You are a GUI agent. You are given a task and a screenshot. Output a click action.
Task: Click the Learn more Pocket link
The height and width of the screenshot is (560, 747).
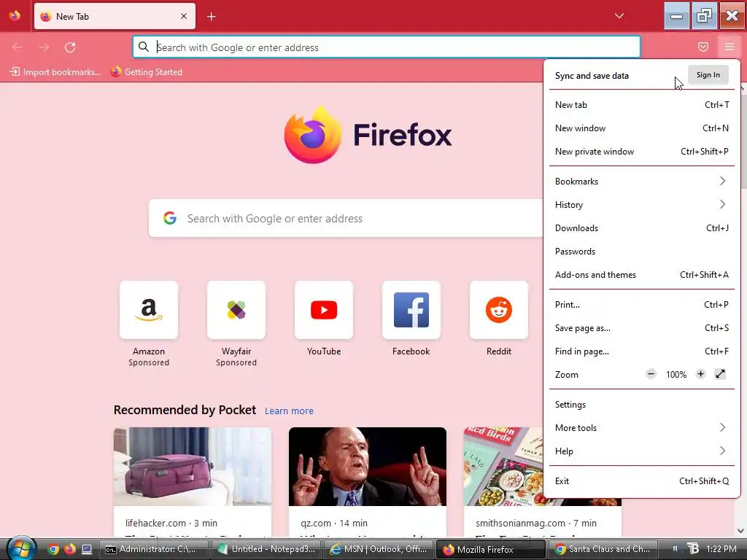[289, 411]
